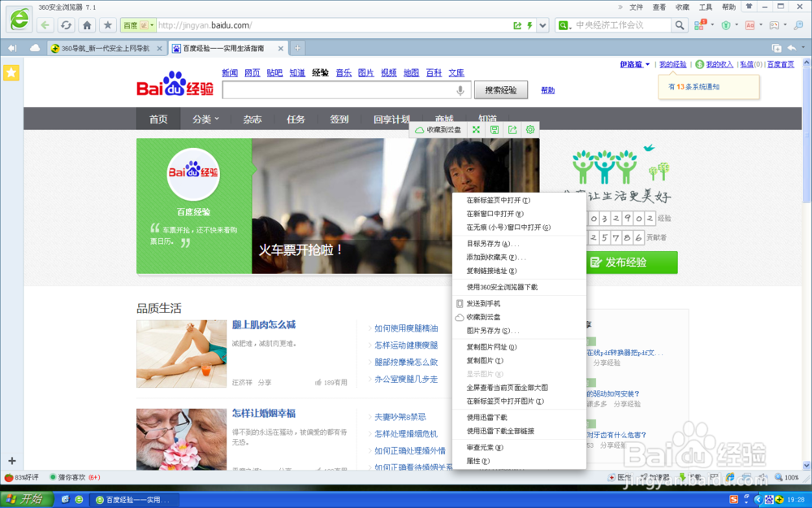This screenshot has height=508, width=812.
Task: Open the green shield security icon
Action: click(x=726, y=25)
